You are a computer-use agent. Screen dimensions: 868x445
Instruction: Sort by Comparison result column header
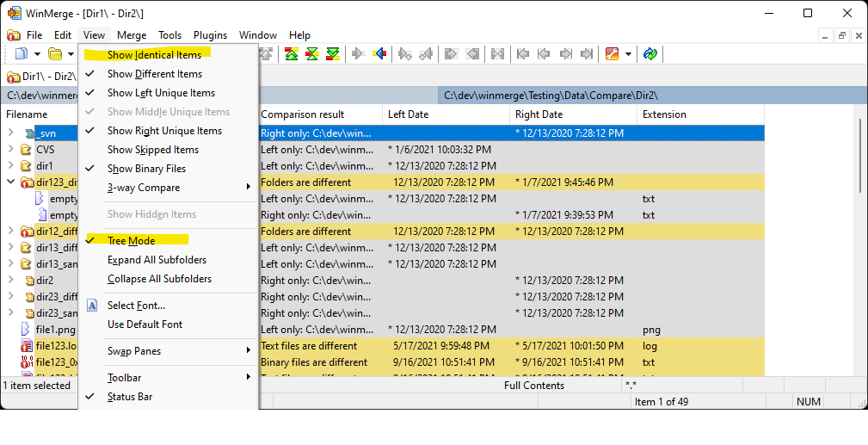[x=321, y=114]
